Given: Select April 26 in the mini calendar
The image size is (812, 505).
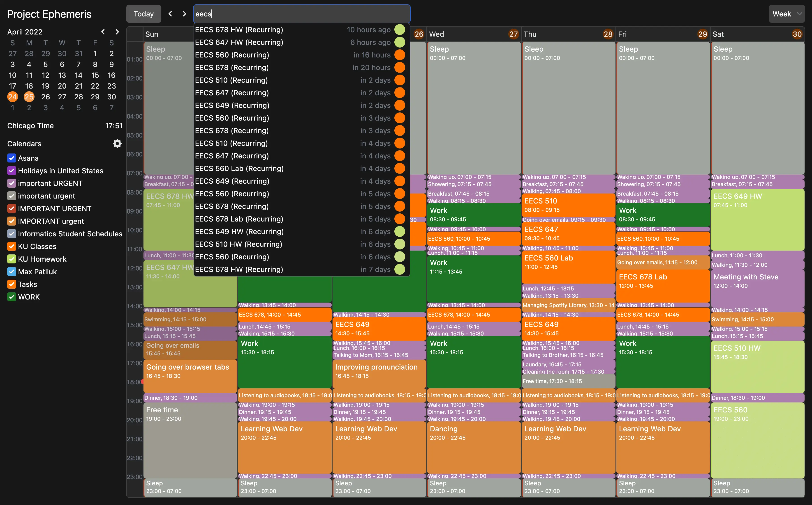Looking at the screenshot, I should click(46, 97).
